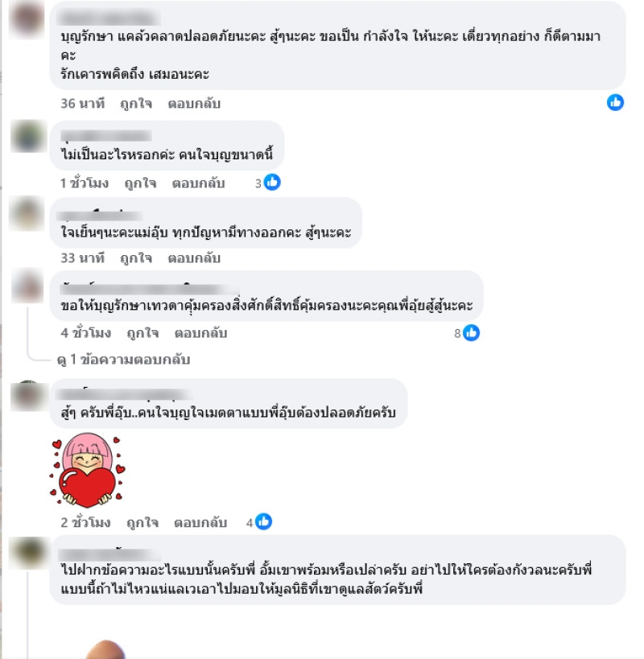Click ถูกใจ on the 36 นาที comment
This screenshot has width=644, height=659.
pyautogui.click(x=136, y=103)
